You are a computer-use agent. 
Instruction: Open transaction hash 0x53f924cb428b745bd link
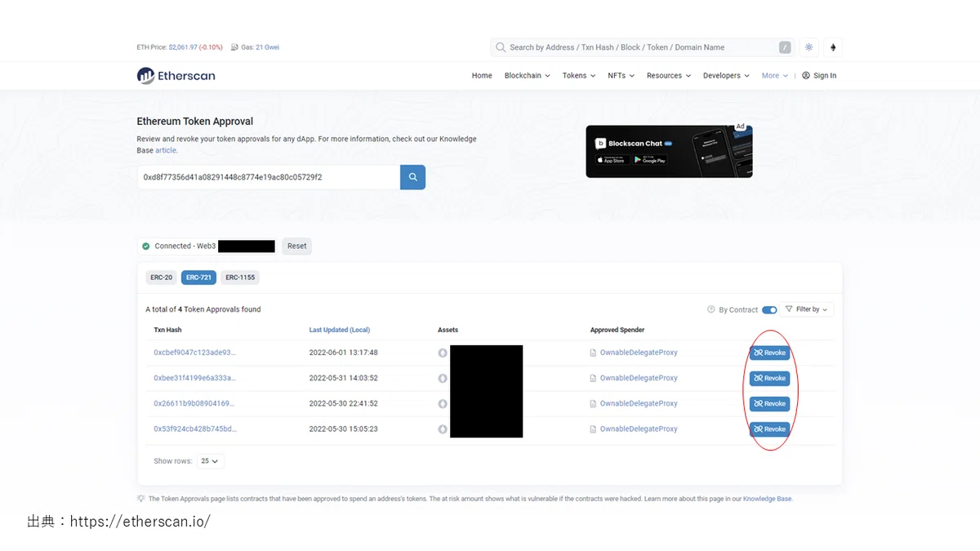195,429
